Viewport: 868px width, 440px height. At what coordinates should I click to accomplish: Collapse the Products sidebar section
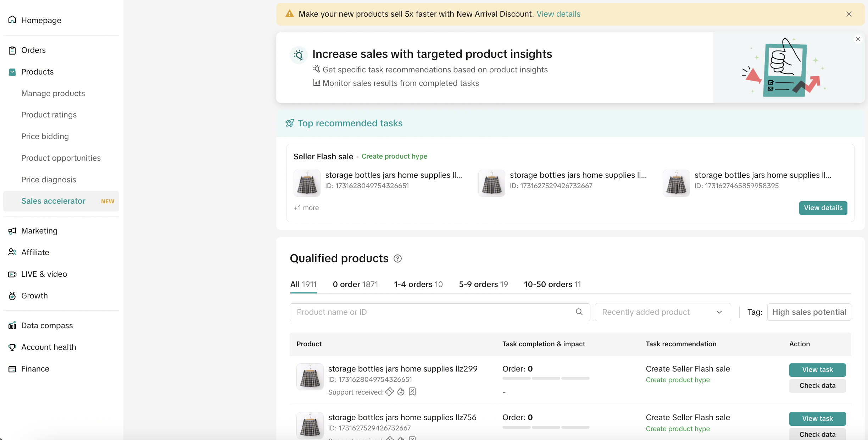[37, 72]
